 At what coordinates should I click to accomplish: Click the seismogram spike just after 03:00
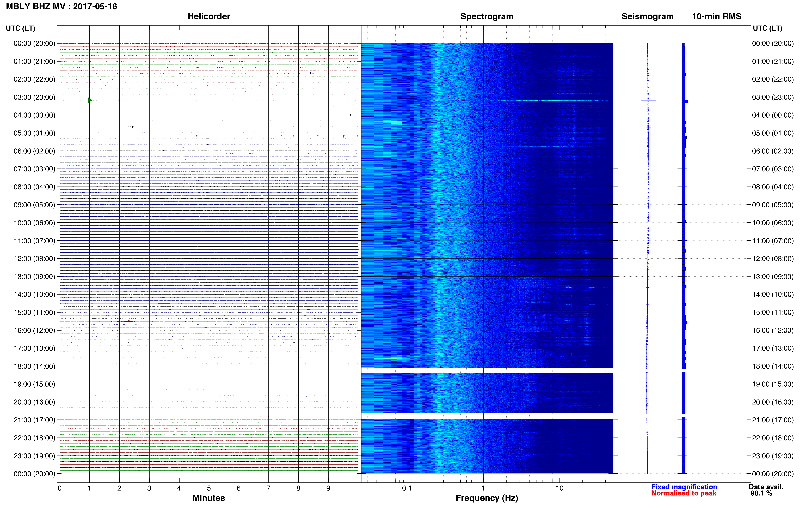[x=648, y=100]
